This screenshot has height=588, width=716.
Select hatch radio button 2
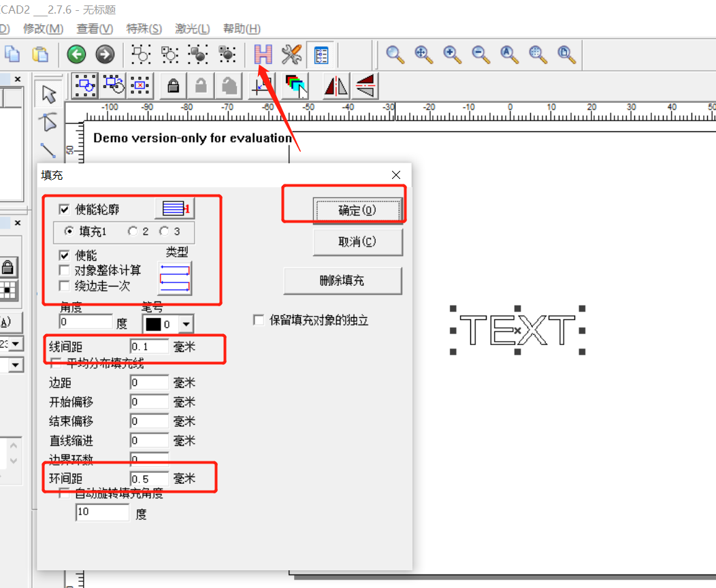point(133,231)
